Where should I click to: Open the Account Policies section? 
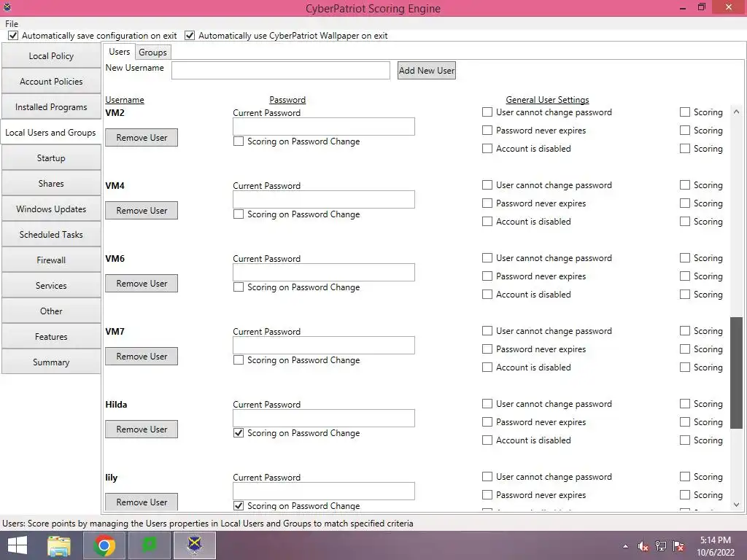click(x=51, y=82)
